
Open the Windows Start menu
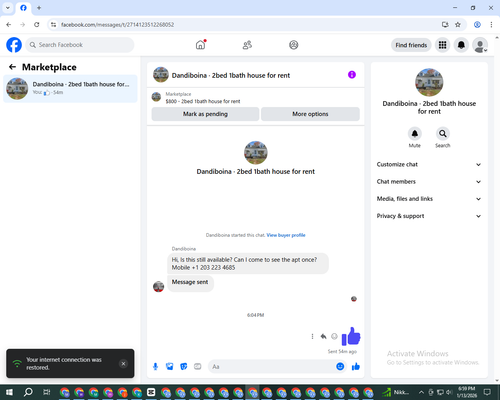(9, 392)
